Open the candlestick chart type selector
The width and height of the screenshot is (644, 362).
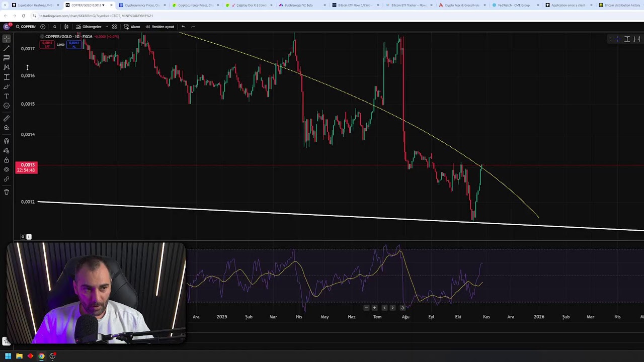pyautogui.click(x=66, y=27)
